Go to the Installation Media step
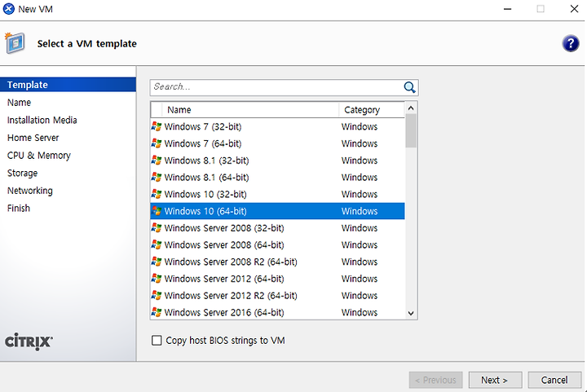The height and width of the screenshot is (392, 587). coord(42,120)
